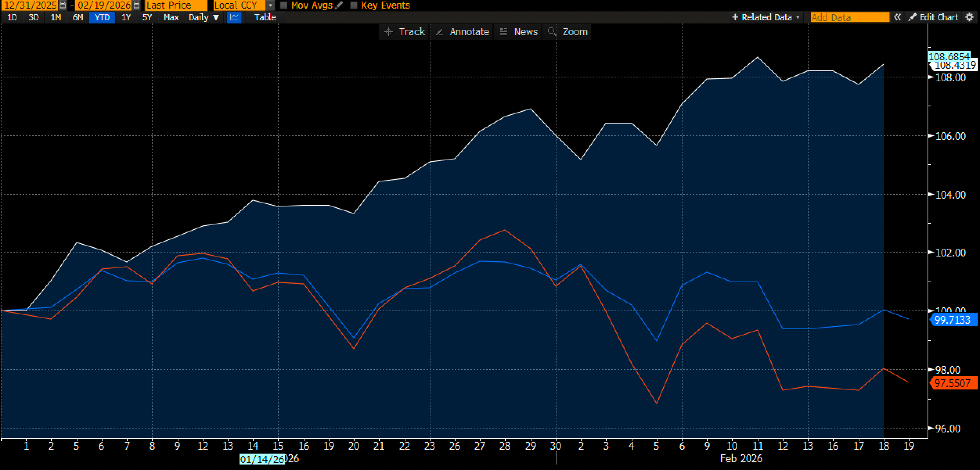Click the Edit Chart button
The width and height of the screenshot is (980, 470).
coord(934,17)
